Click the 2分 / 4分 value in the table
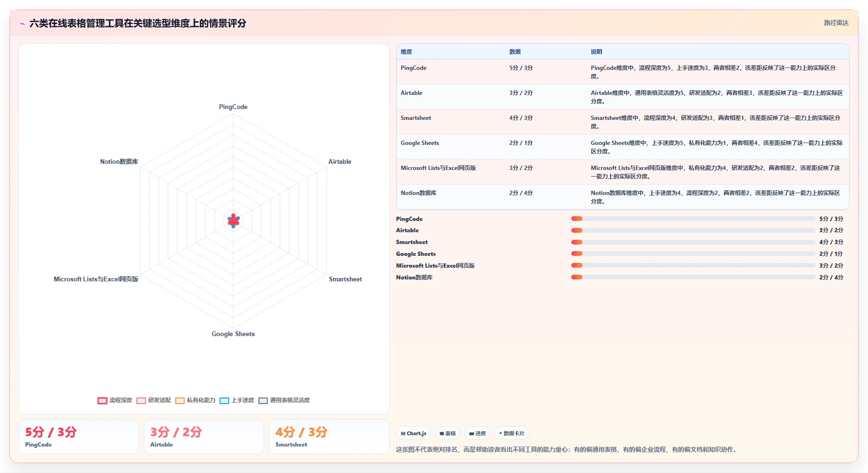 pyautogui.click(x=521, y=193)
